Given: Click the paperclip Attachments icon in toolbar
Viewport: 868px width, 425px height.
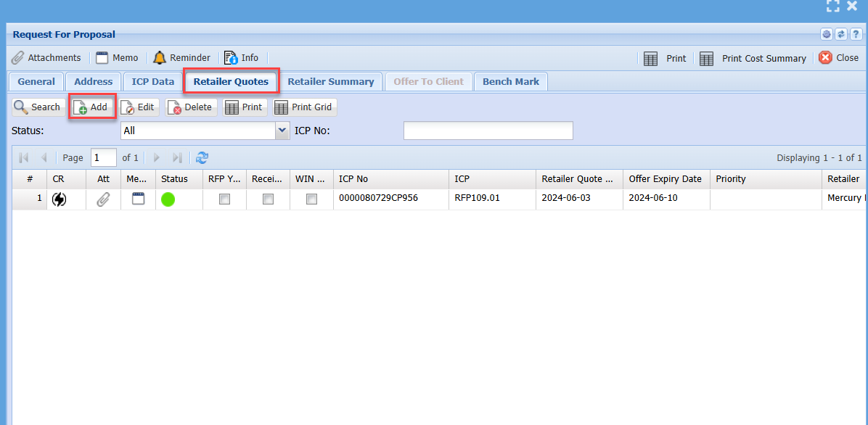Looking at the screenshot, I should pyautogui.click(x=18, y=58).
